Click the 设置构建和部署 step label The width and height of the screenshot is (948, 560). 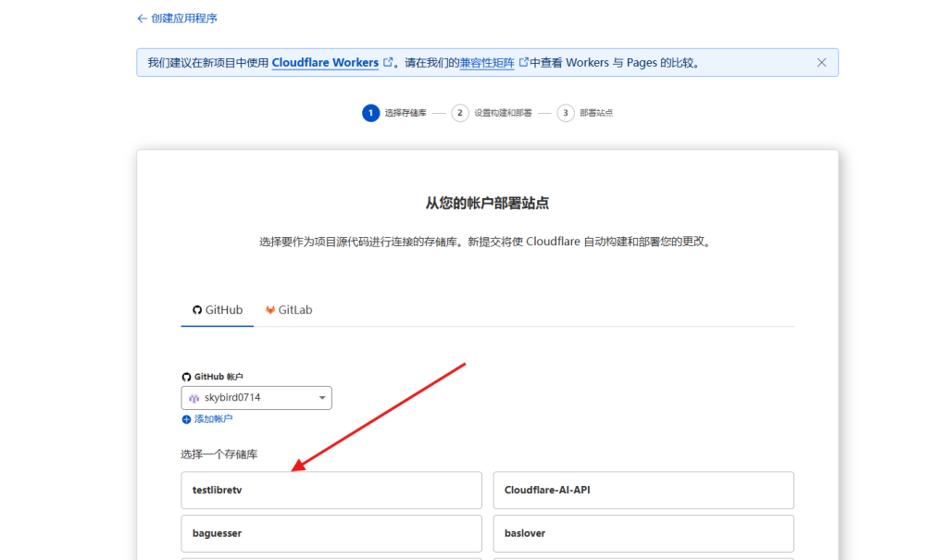pos(503,113)
